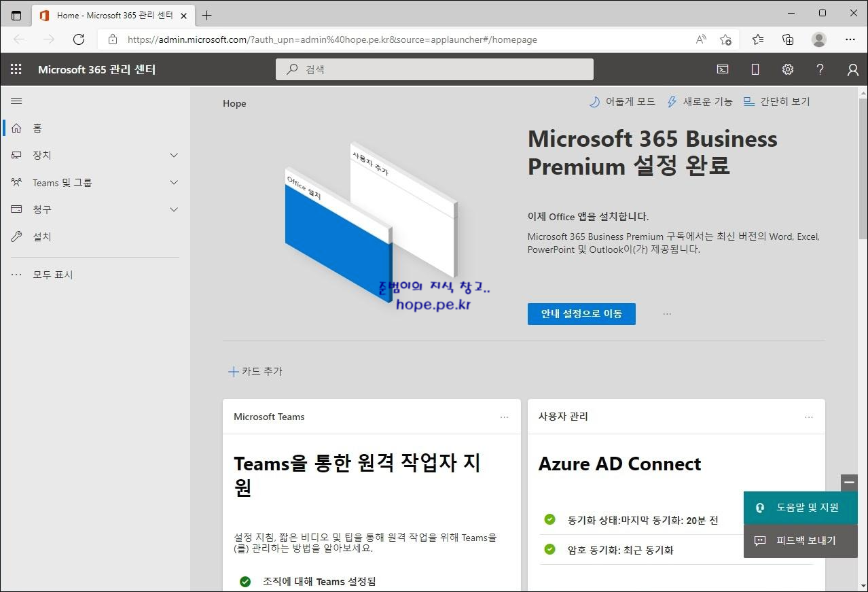Expand the Teams 및 그룹 chevron
This screenshot has height=592, width=868.
coord(174,182)
